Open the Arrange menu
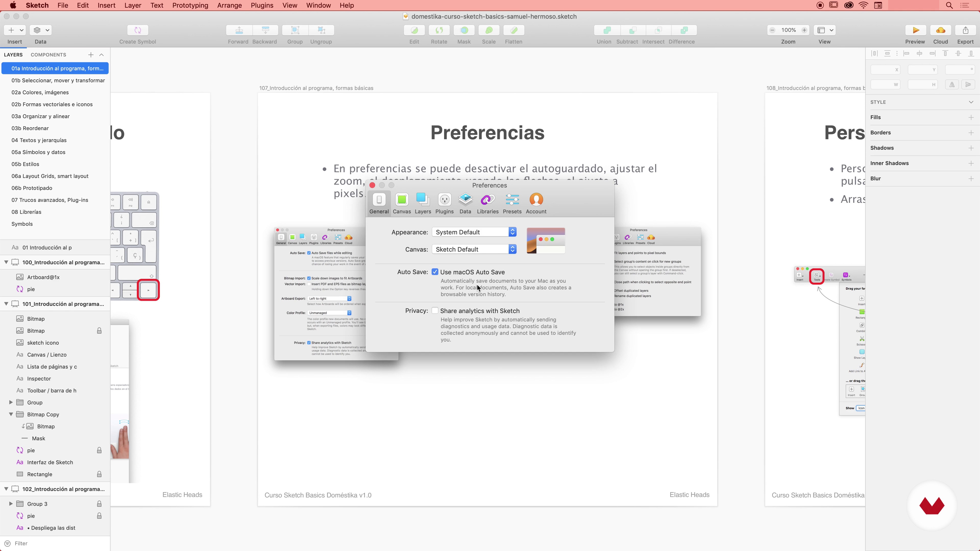980x551 pixels. click(x=229, y=5)
